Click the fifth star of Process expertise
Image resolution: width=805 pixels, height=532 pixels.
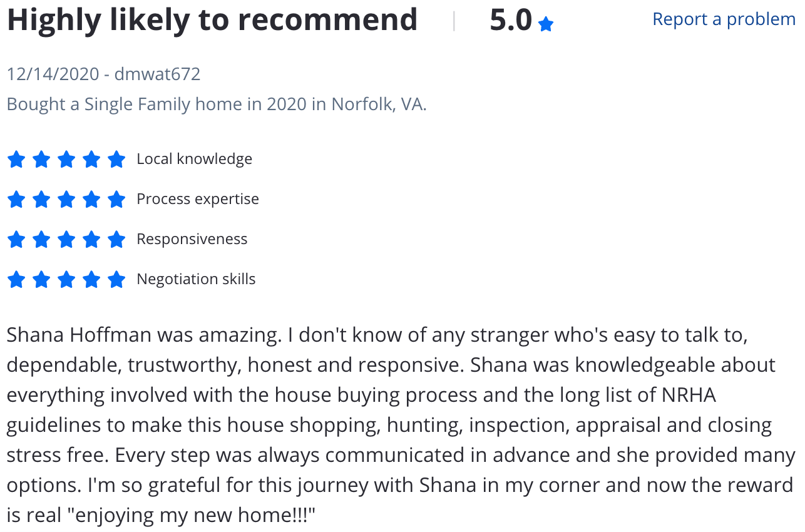116,200
